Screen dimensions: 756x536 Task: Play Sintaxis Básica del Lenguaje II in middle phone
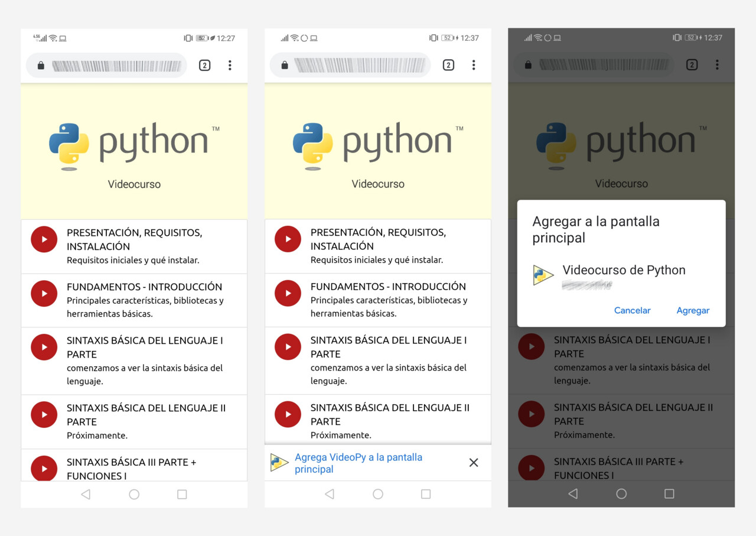[288, 414]
